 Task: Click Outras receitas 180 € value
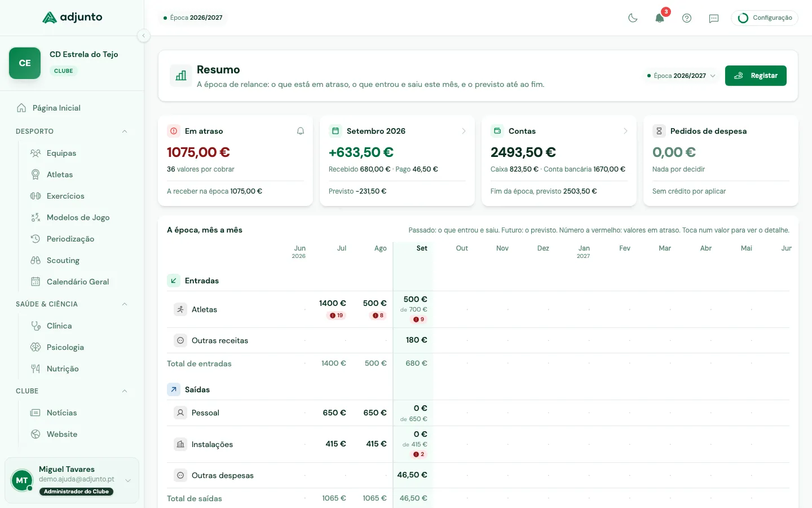[x=417, y=340]
